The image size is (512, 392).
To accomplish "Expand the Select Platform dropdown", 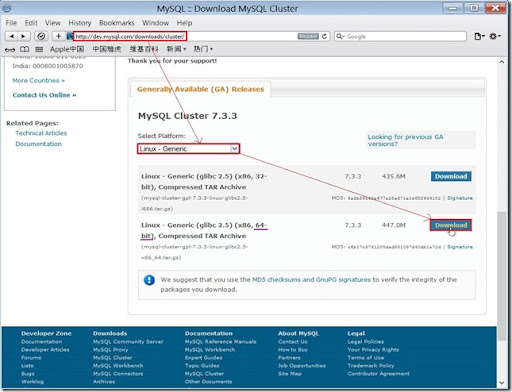I will [188, 149].
